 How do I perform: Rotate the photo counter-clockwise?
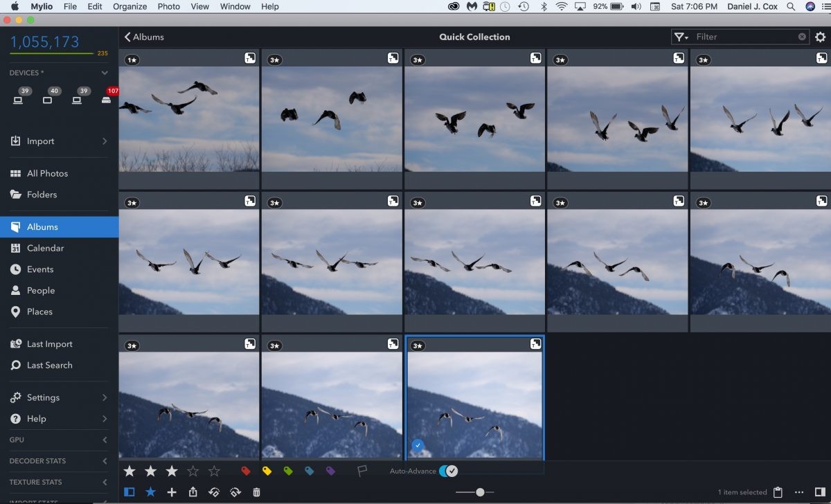tap(214, 492)
